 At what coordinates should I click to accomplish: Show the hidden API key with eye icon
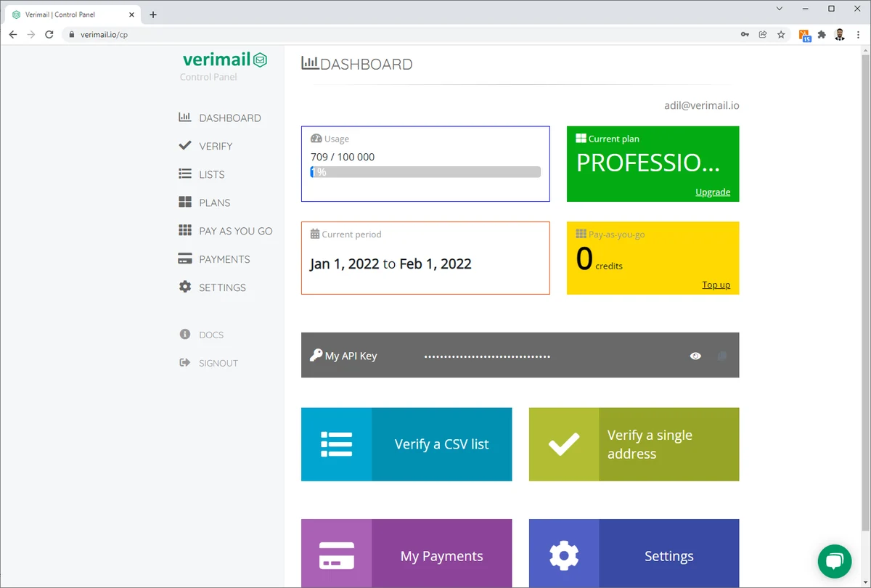coord(695,356)
